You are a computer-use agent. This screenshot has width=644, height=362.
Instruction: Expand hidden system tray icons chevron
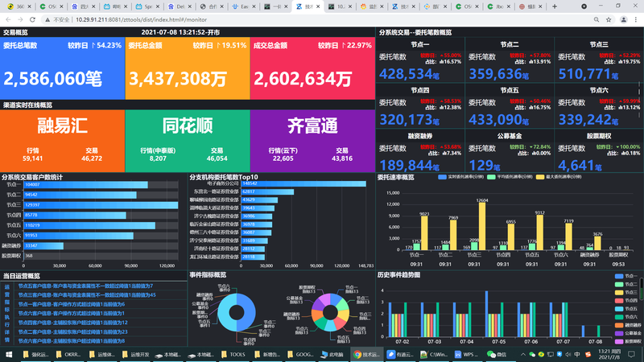pyautogui.click(x=522, y=354)
